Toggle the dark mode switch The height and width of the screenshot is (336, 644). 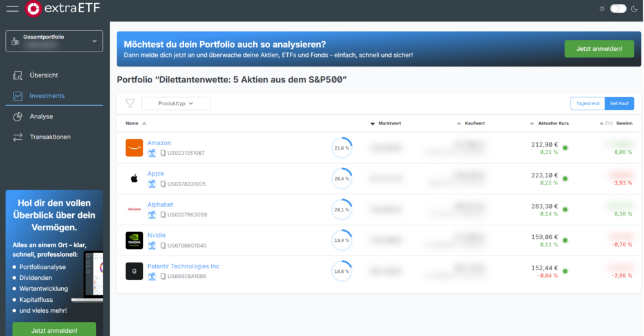[x=618, y=9]
